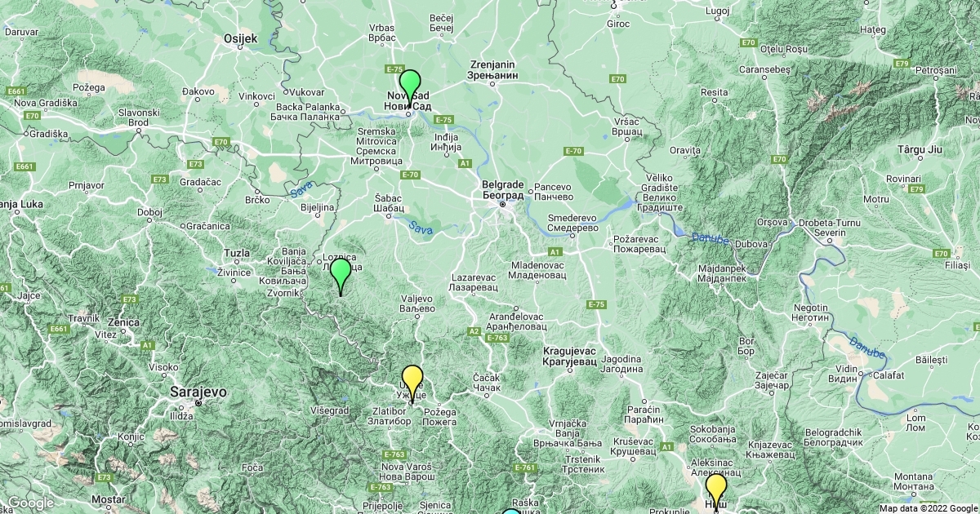The image size is (980, 514).
Task: Click the Google logo
Action: 31,503
